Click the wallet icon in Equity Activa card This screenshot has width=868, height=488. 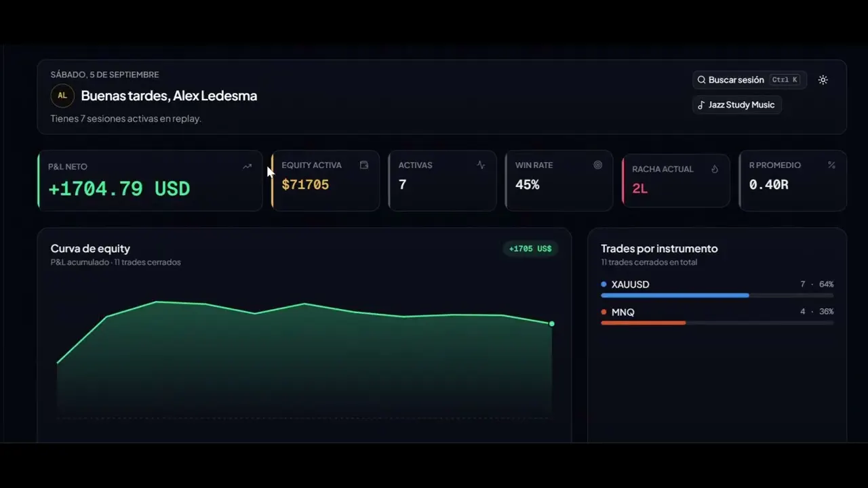tap(364, 165)
